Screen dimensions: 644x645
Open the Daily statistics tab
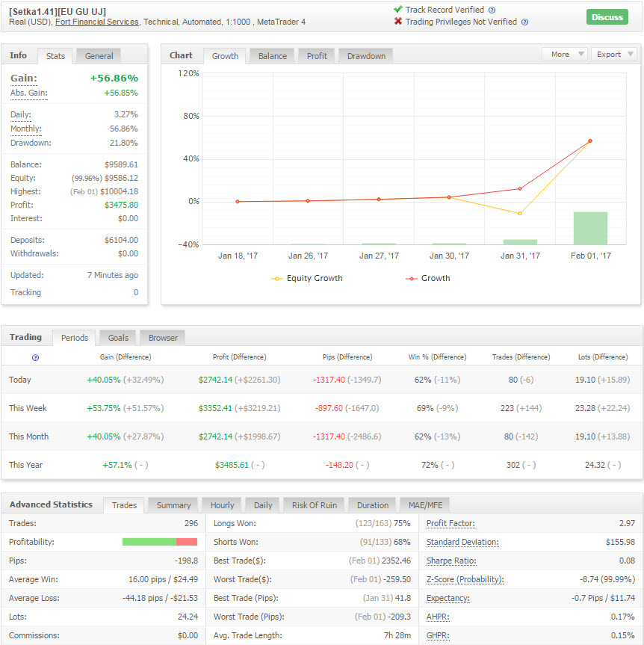pyautogui.click(x=263, y=505)
